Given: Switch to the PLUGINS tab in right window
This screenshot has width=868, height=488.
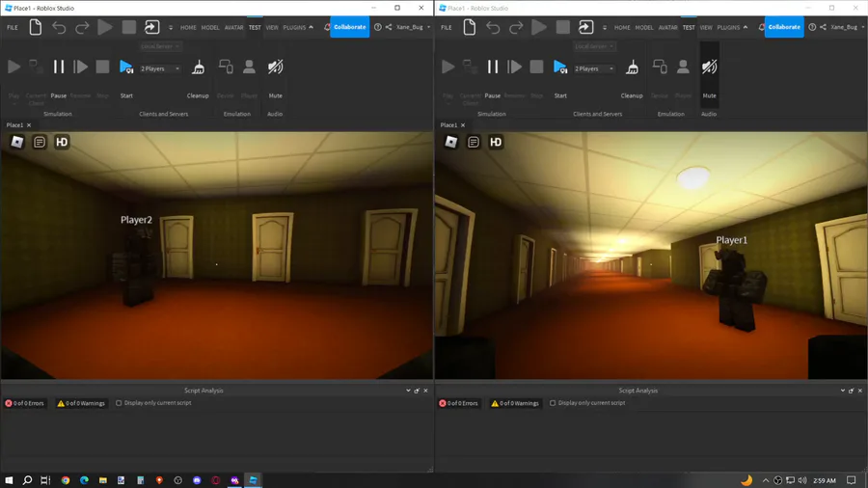Looking at the screenshot, I should point(728,27).
